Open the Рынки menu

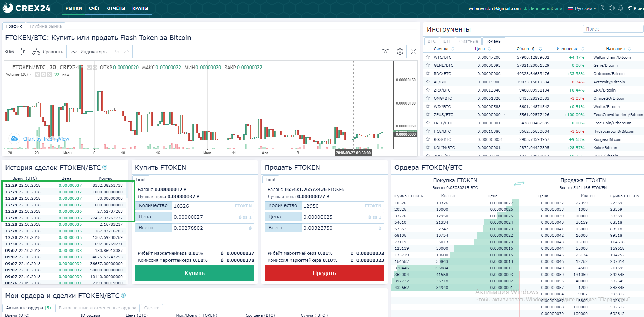[x=74, y=8]
